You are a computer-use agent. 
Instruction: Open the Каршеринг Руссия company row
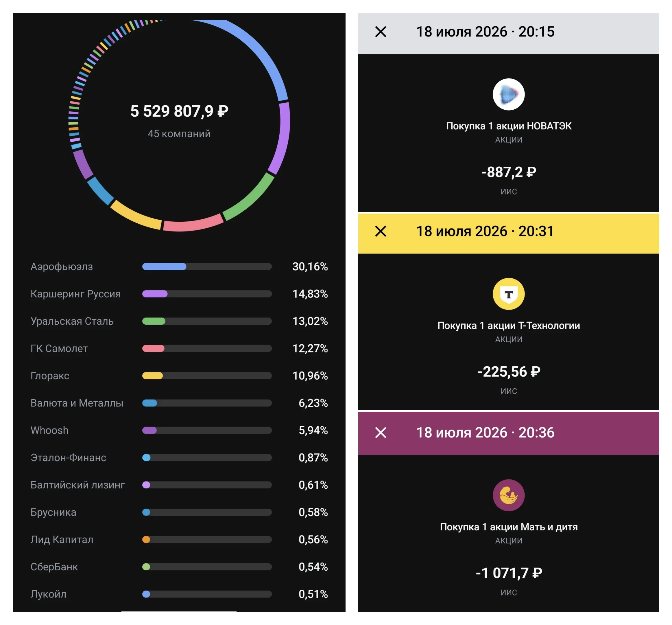tap(179, 294)
